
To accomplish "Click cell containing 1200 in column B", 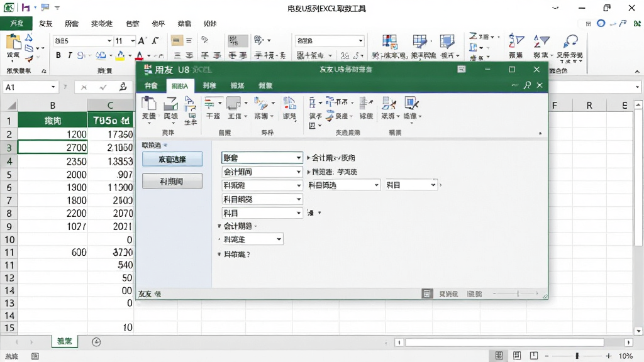I will click(x=53, y=134).
